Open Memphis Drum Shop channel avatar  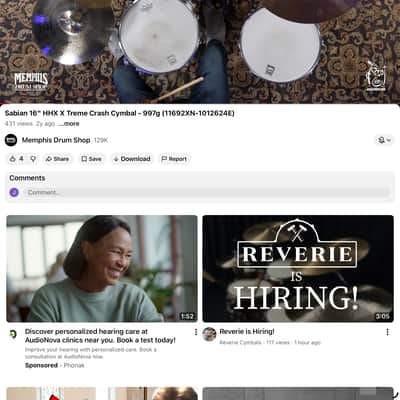[11, 140]
